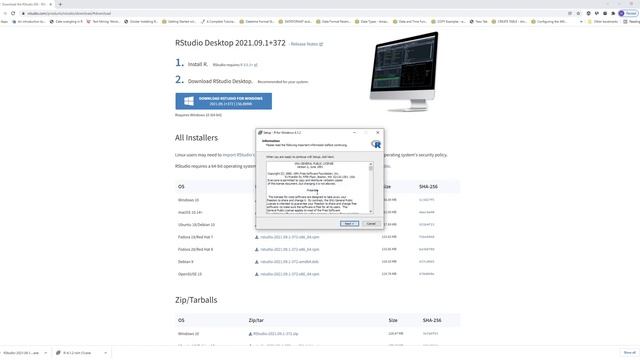
Task: Click Show all downloads button
Action: click(x=629, y=353)
